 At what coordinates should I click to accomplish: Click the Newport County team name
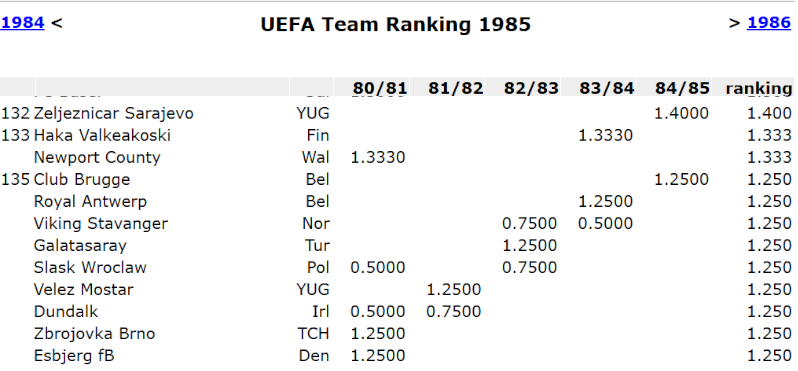97,157
